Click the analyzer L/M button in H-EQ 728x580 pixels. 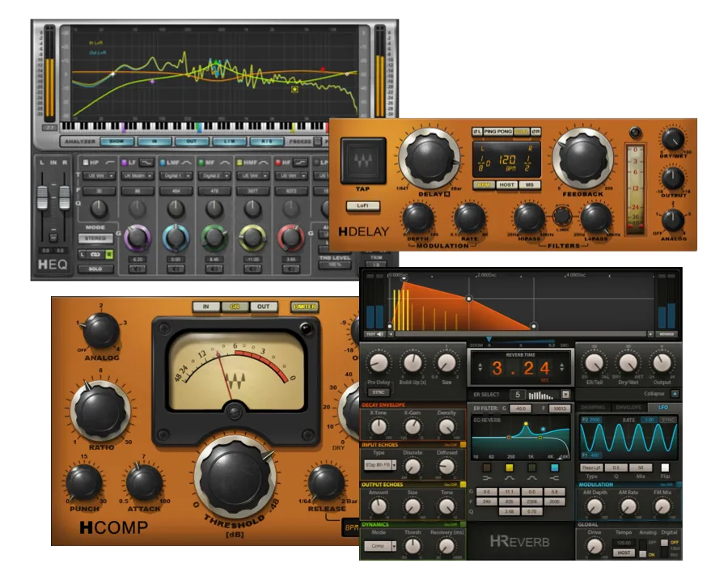(x=229, y=142)
